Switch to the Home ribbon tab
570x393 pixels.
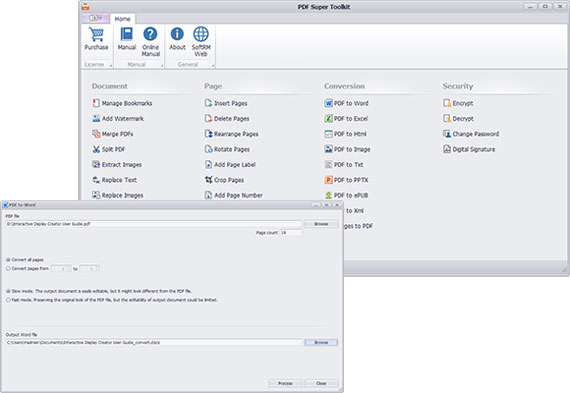123,19
